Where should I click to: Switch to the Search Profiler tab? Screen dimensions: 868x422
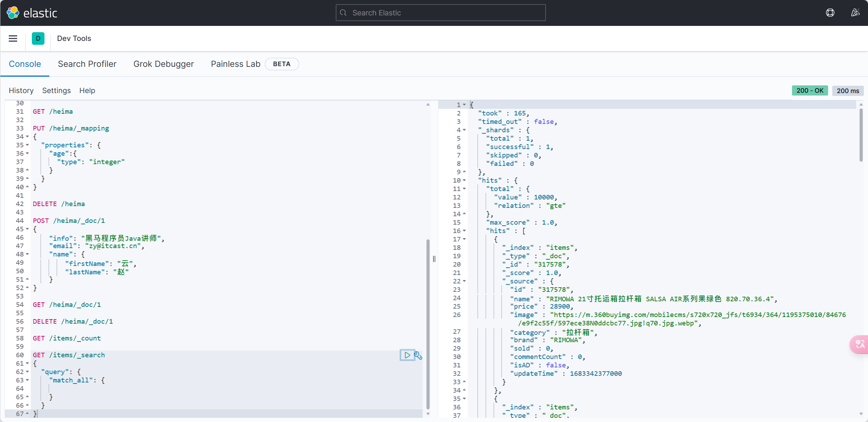click(x=87, y=64)
